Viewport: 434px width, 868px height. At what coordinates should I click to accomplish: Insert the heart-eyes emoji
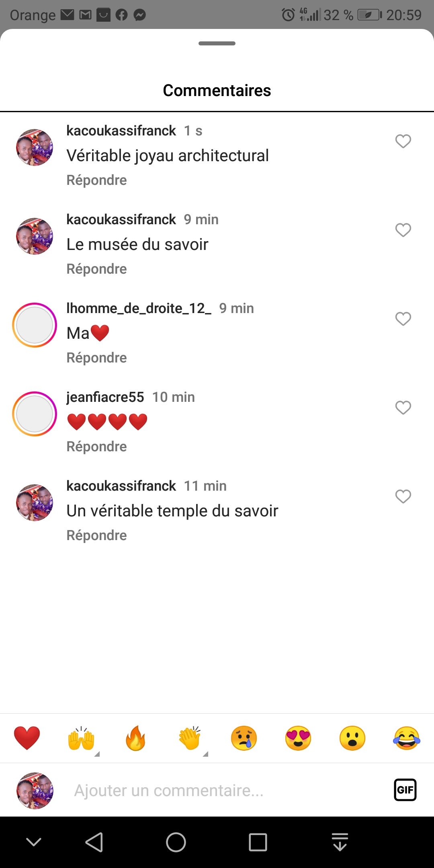298,738
